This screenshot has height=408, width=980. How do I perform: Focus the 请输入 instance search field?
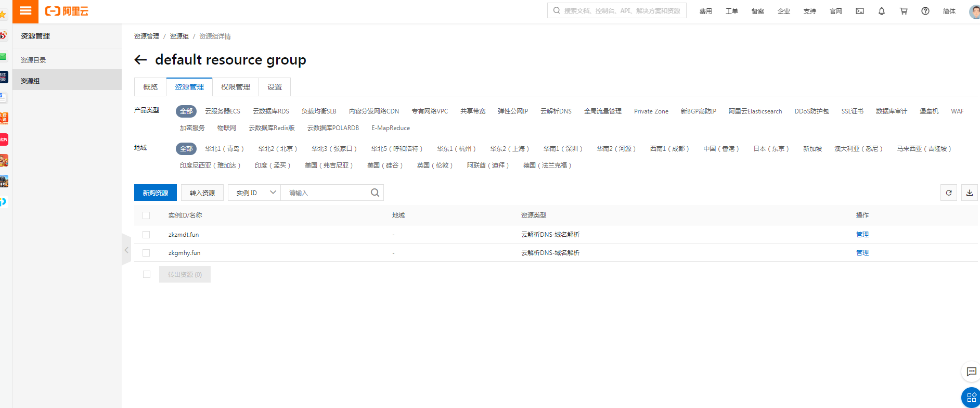(x=325, y=193)
